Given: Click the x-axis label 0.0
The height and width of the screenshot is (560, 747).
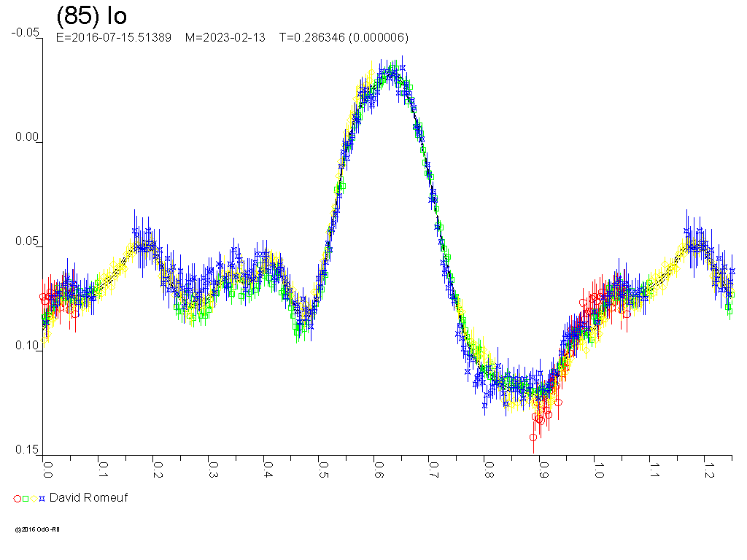Looking at the screenshot, I should click(x=47, y=470).
